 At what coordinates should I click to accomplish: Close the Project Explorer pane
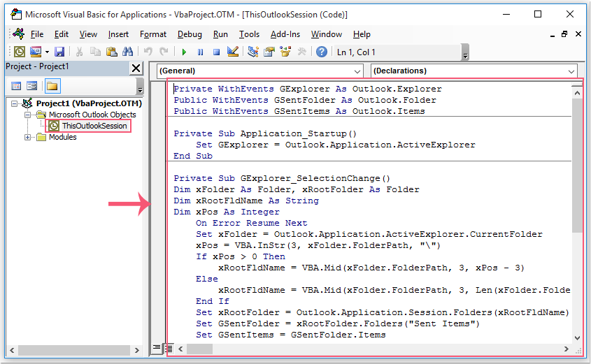tap(136, 68)
